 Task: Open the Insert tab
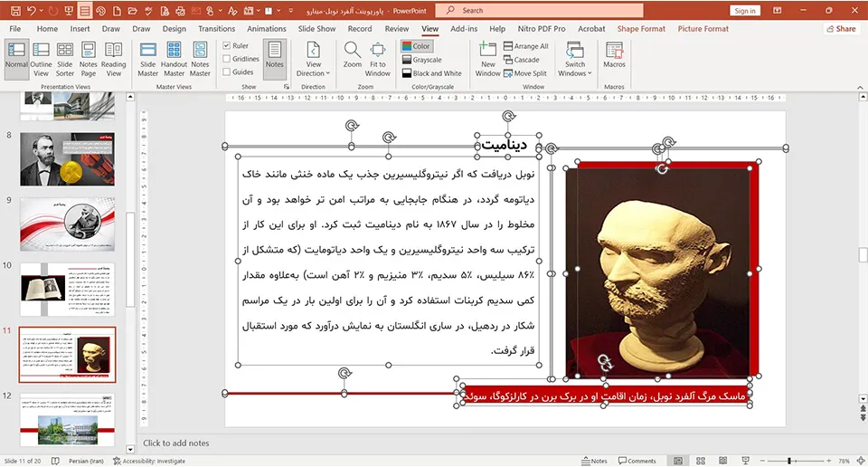click(80, 29)
